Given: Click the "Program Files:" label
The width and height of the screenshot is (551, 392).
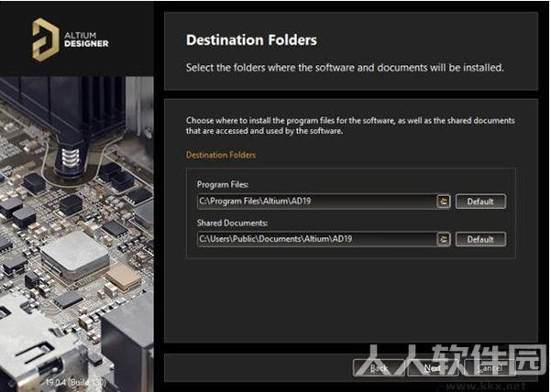Looking at the screenshot, I should tap(223, 185).
